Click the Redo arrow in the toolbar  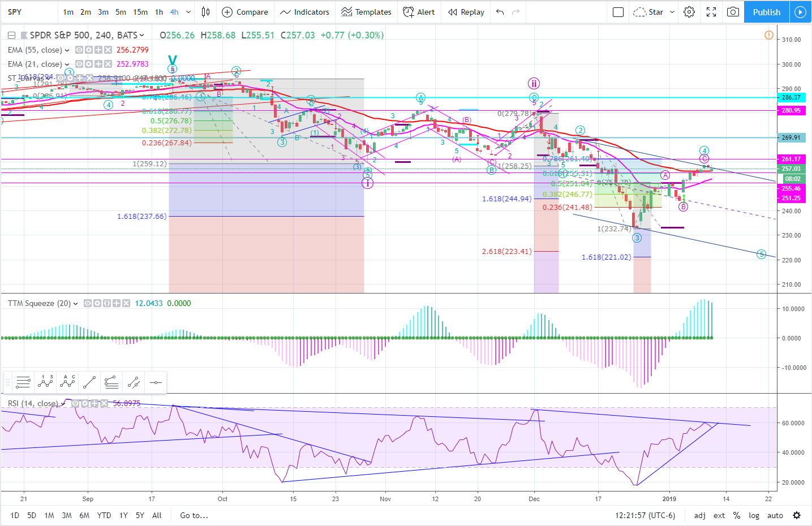point(515,12)
